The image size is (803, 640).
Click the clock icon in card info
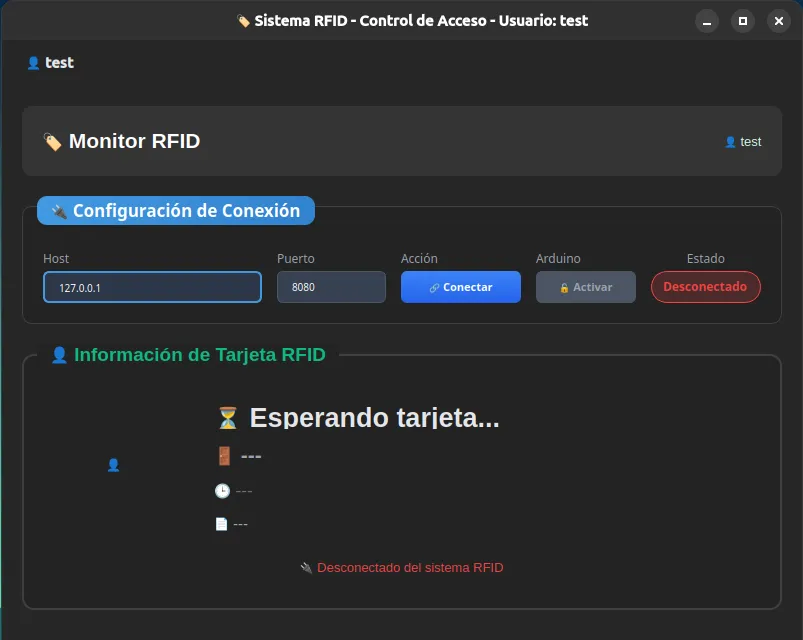[x=222, y=491]
